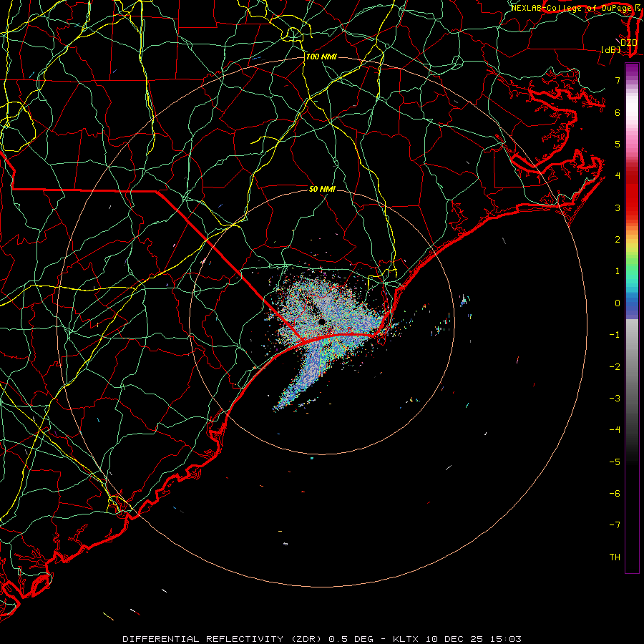Click the "15:03" timestamp
Screen dimensions: 644x644
click(x=505, y=639)
